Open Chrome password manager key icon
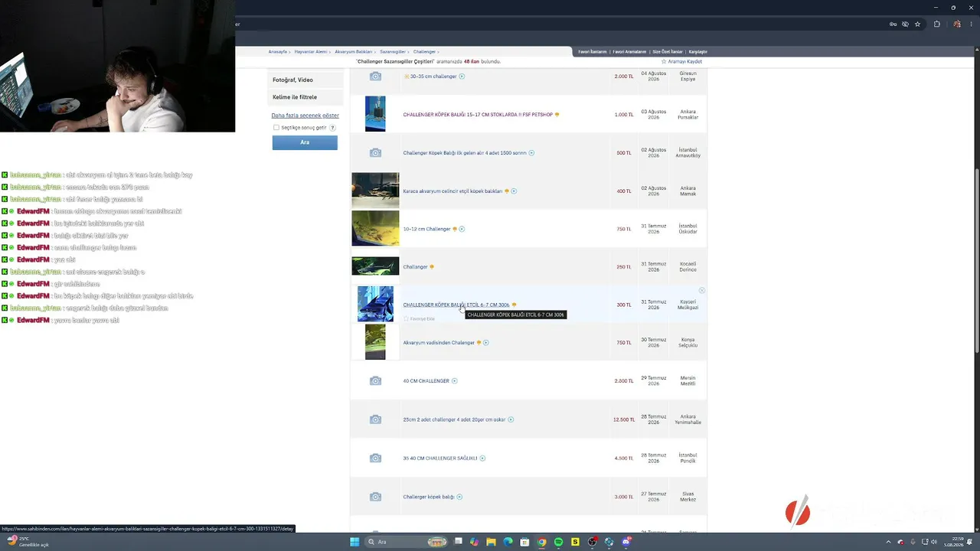The height and width of the screenshot is (551, 980). click(x=893, y=24)
